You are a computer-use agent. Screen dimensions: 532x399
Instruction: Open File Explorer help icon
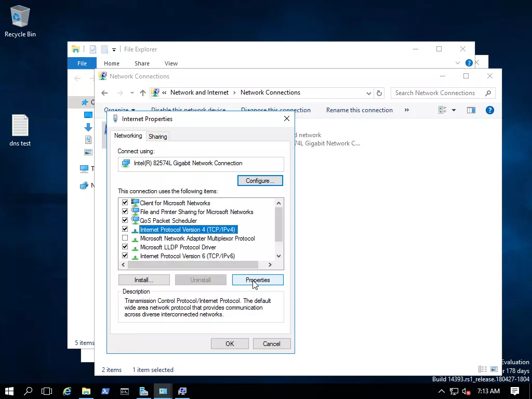(x=469, y=63)
